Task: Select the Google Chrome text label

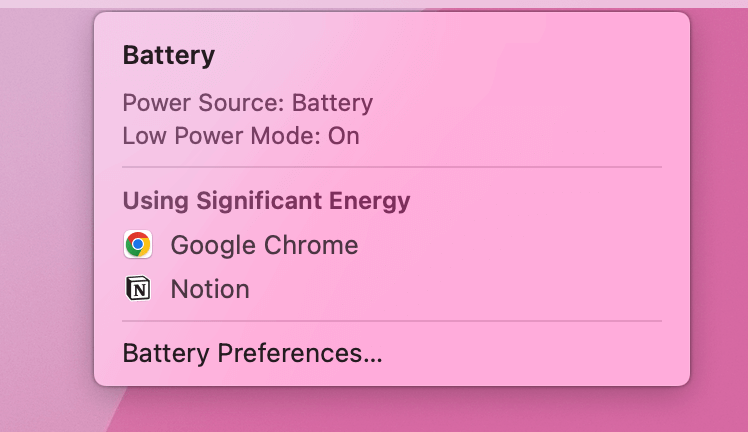Action: pos(264,246)
